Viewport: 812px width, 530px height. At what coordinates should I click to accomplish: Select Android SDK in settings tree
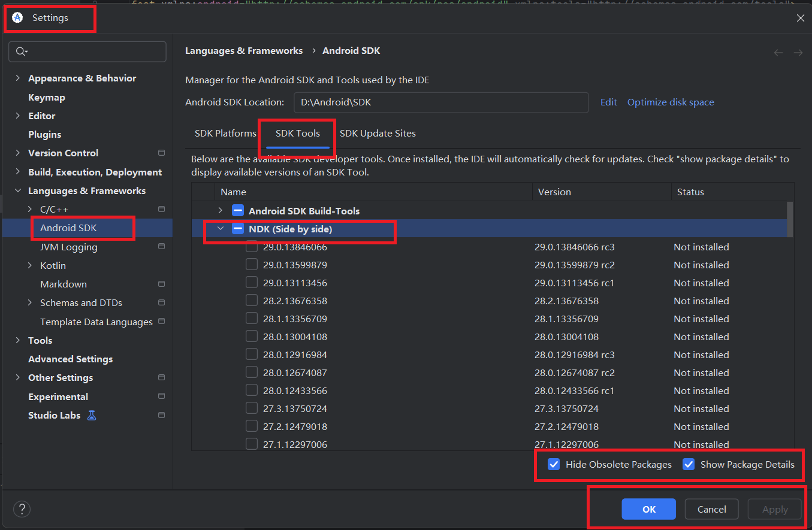68,228
